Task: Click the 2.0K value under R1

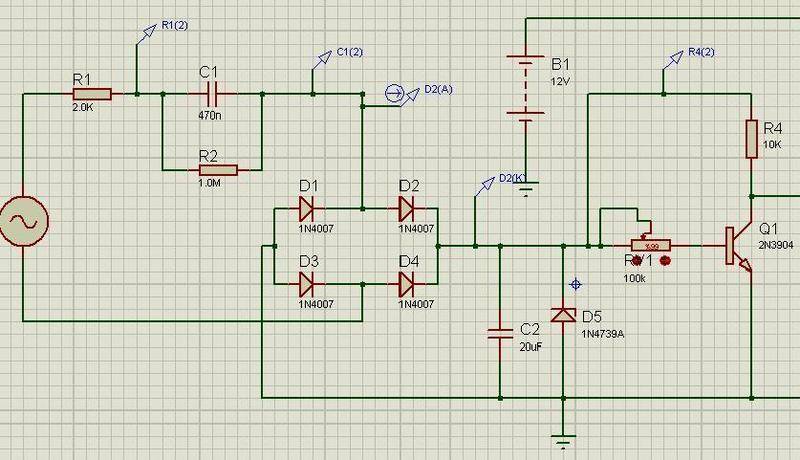Action: tap(83, 108)
